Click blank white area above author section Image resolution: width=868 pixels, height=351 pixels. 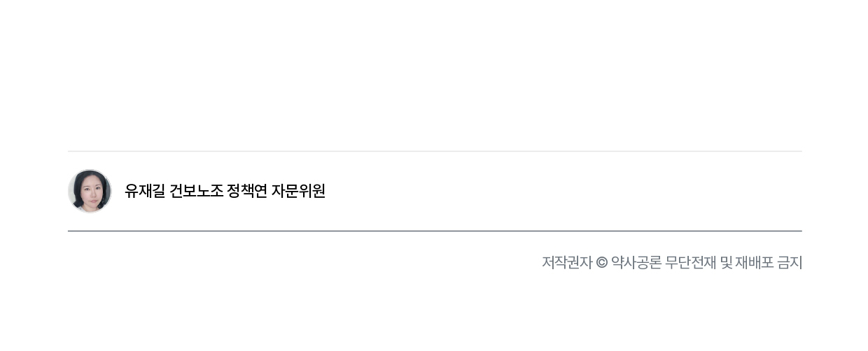[434, 70]
